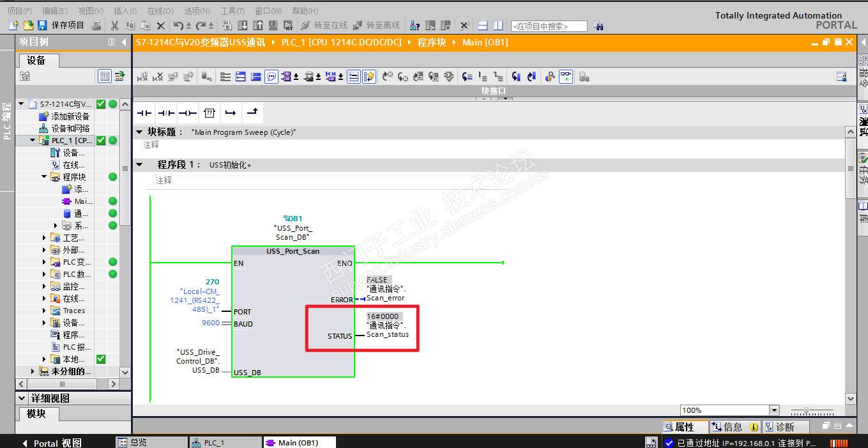868x448 pixels.
Task: Click the editor vertical scrollbar down arrow
Action: 851,398
